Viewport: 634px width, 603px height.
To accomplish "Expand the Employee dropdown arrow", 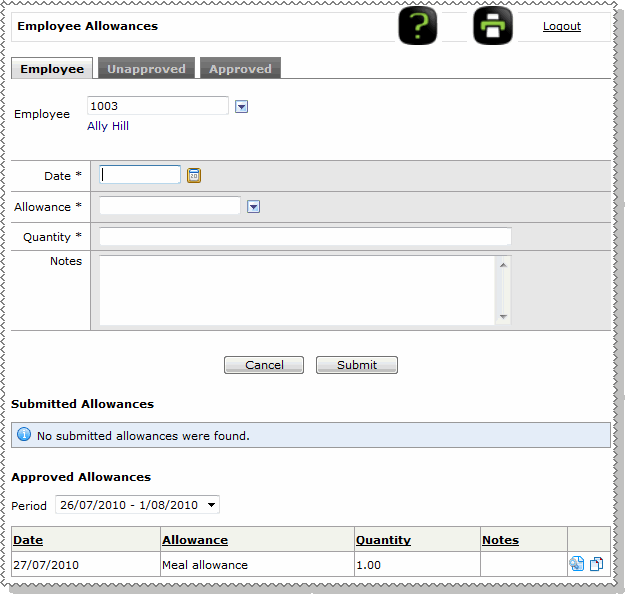I will point(241,106).
